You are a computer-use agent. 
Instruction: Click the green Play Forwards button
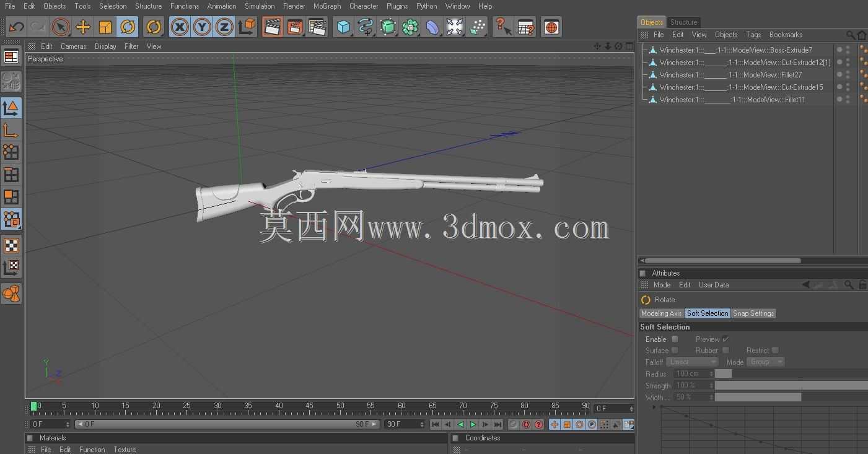tap(473, 424)
